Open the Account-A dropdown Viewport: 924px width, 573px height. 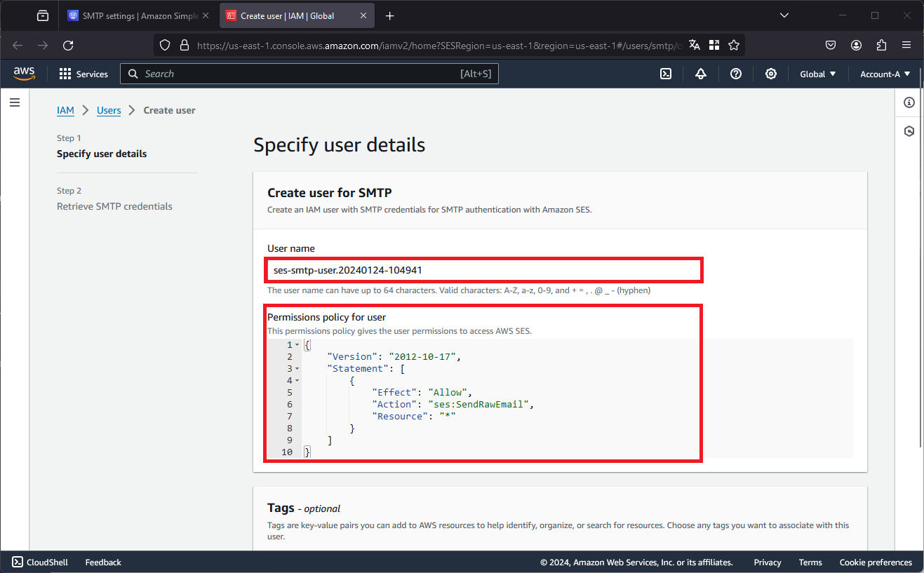tap(885, 74)
